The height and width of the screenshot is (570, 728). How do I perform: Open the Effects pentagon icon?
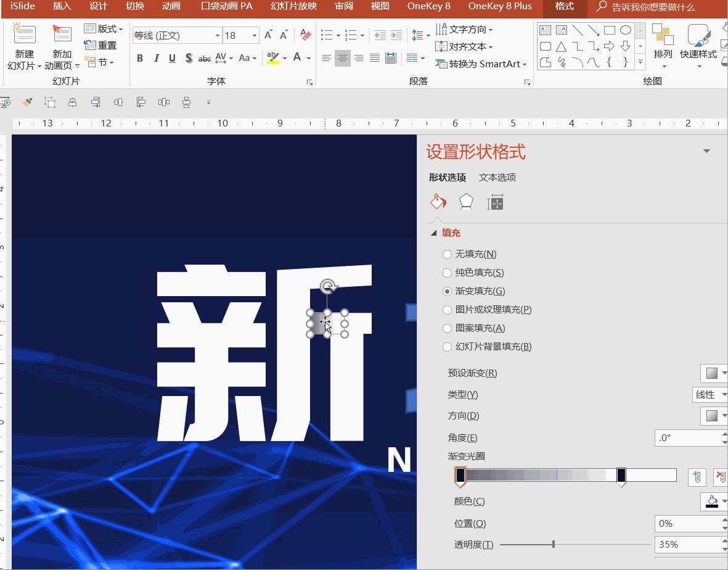(465, 202)
